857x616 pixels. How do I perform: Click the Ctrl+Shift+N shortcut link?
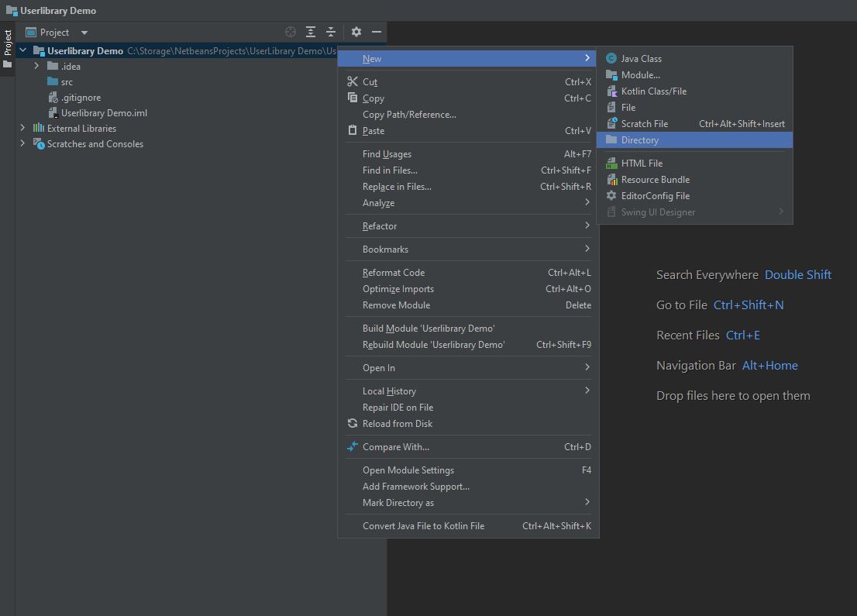pyautogui.click(x=749, y=305)
